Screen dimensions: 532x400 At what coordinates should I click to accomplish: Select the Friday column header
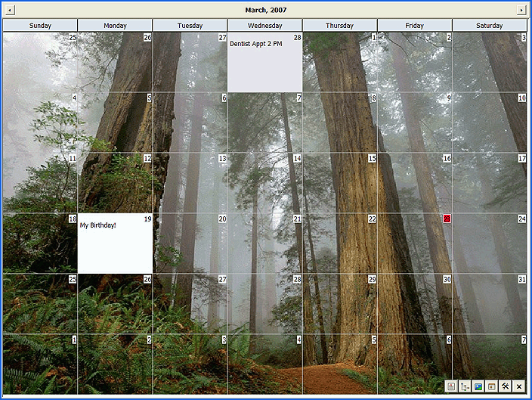click(x=415, y=26)
